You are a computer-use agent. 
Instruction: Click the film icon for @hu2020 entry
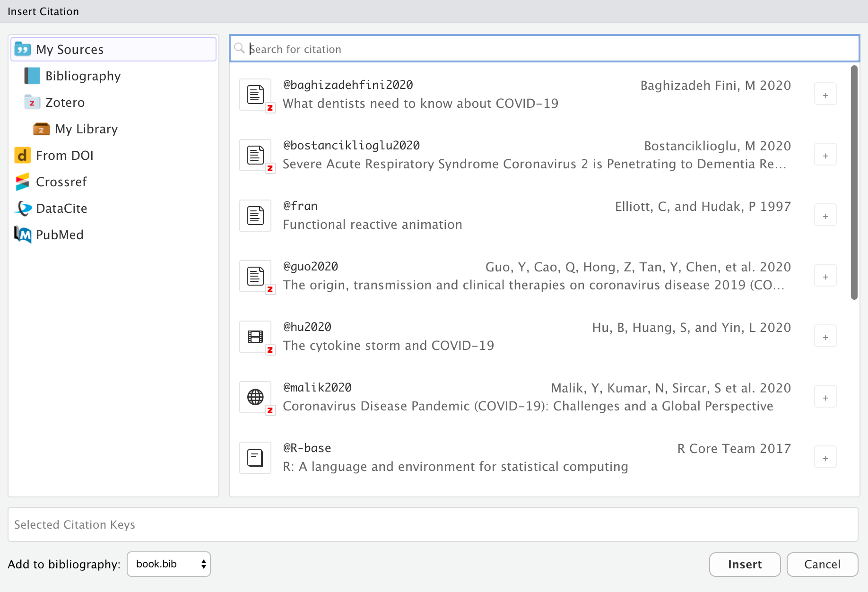click(x=255, y=337)
